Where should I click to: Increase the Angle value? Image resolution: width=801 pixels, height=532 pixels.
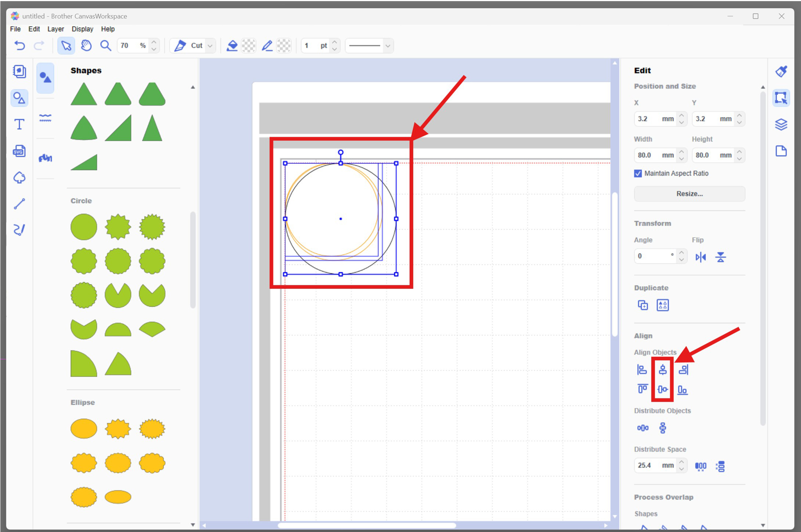point(681,252)
